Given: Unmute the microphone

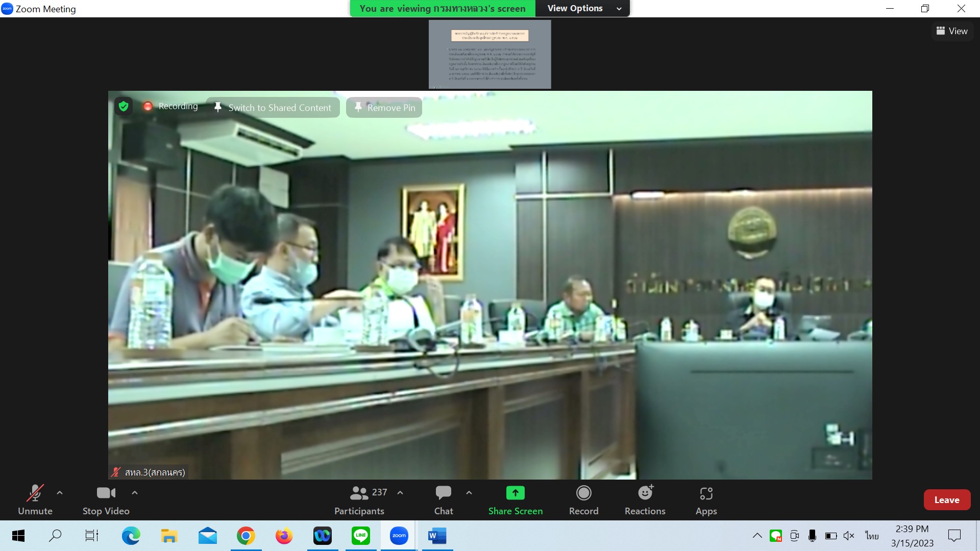Looking at the screenshot, I should tap(35, 499).
